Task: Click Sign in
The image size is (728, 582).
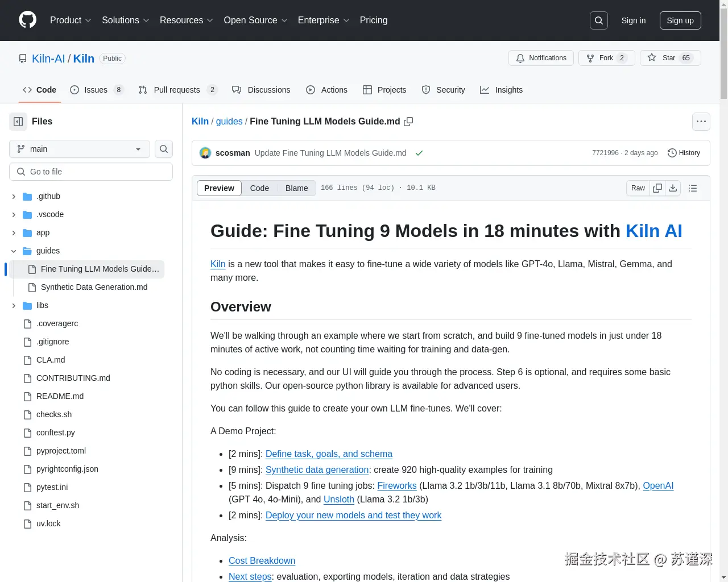Action: [x=634, y=20]
